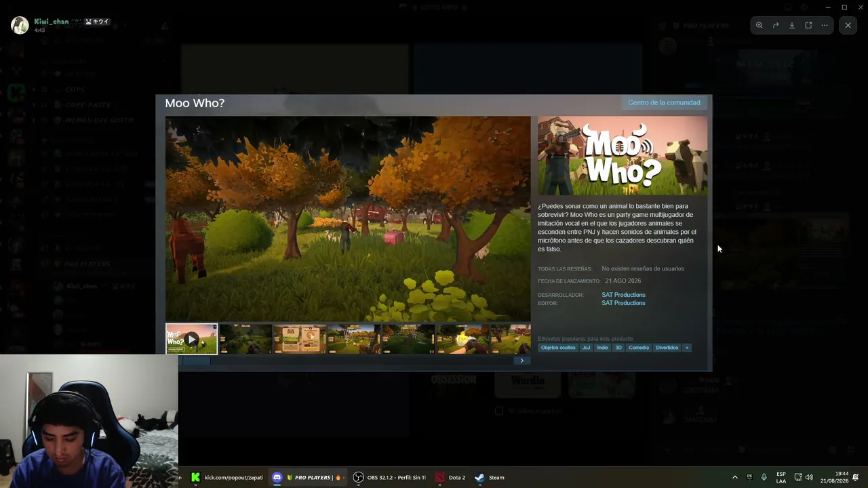Click 'No existen reseñas de usuarios' text

pyautogui.click(x=643, y=268)
